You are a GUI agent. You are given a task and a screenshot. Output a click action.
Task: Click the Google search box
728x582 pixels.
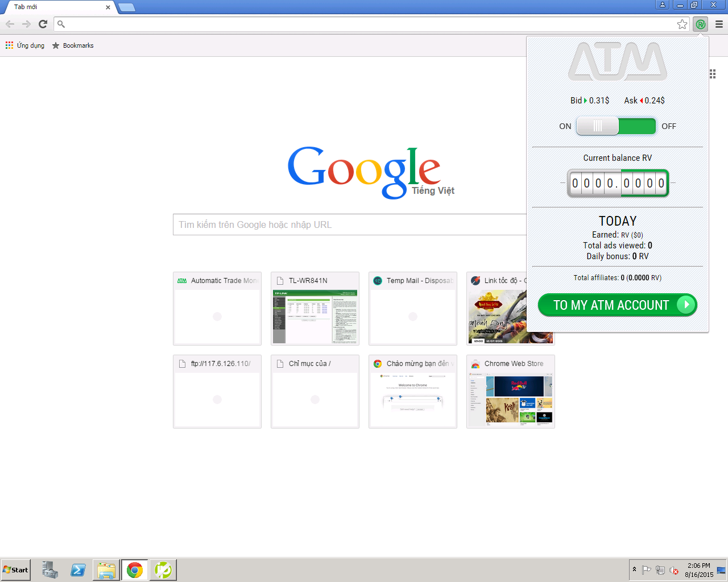tap(350, 225)
